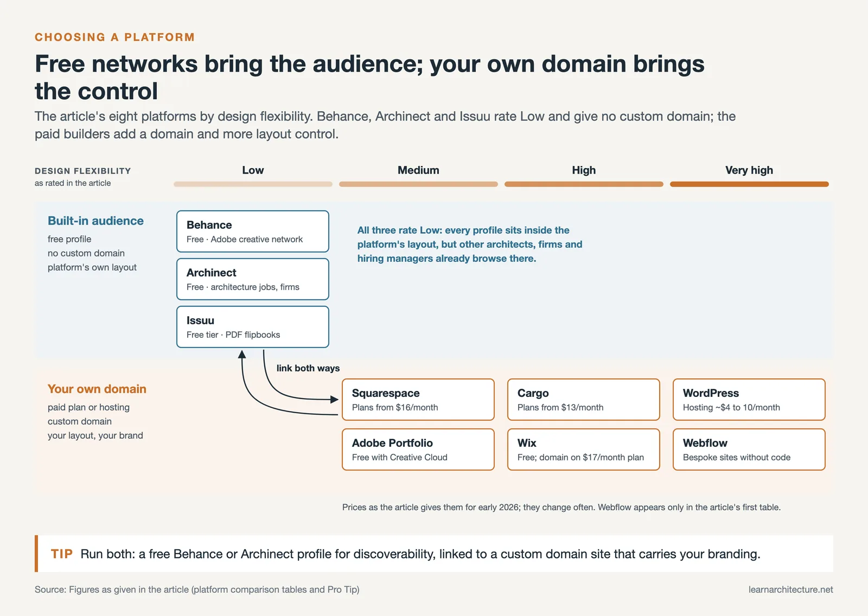This screenshot has height=616, width=868.
Task: Click 'Free; domain on $17/month plan' text
Action: coord(580,458)
